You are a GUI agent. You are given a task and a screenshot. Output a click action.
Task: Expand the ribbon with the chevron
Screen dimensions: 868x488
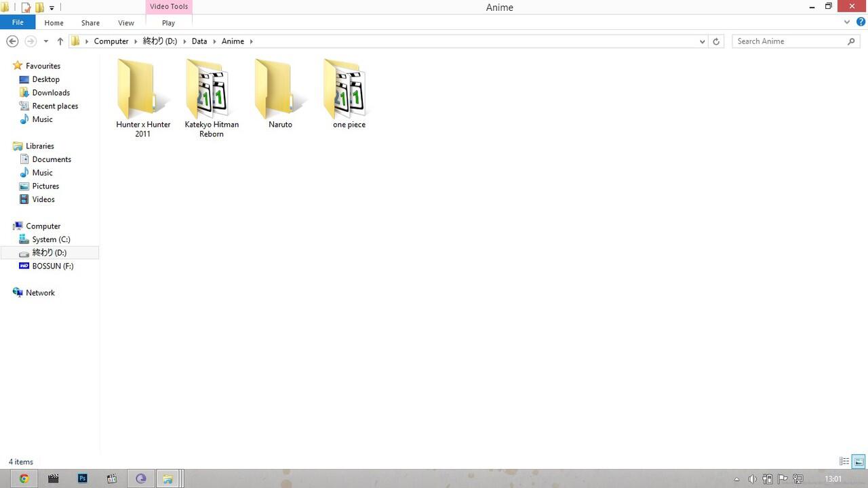847,22
